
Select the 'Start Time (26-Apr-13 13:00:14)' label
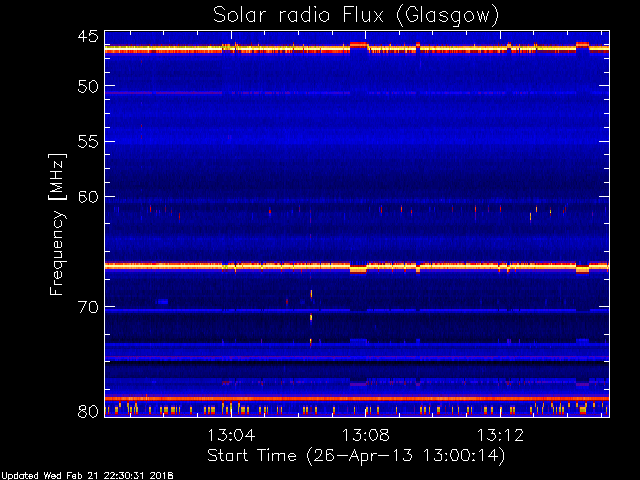point(356,456)
